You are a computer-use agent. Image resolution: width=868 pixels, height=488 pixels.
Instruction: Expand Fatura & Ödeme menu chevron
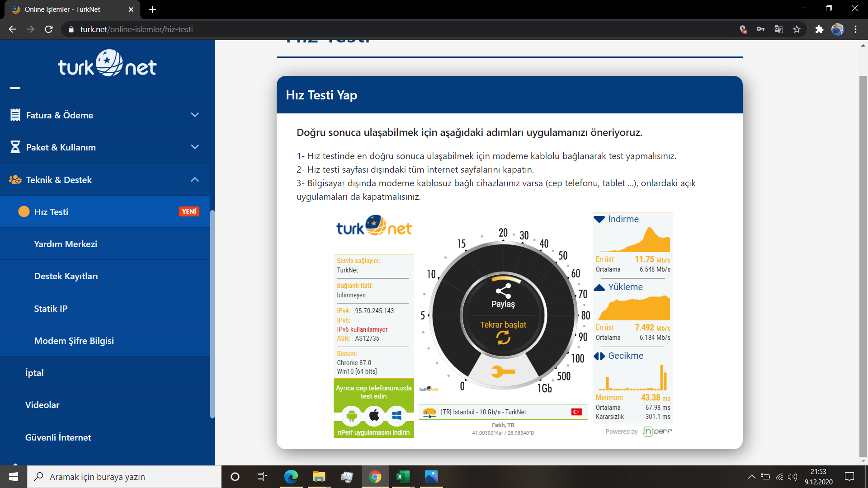coord(195,115)
